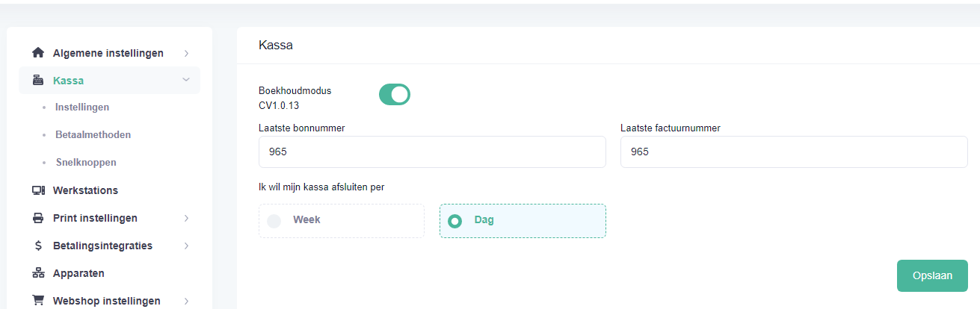
Task: Click the cash register icon beside Kassa
Action: (38, 81)
